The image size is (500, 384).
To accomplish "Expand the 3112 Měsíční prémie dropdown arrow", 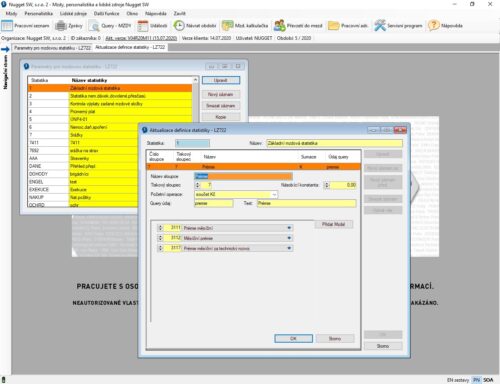I will pos(289,238).
